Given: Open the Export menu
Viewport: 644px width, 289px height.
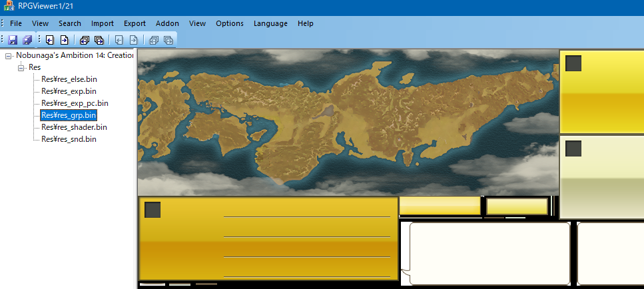Looking at the screenshot, I should (x=135, y=23).
